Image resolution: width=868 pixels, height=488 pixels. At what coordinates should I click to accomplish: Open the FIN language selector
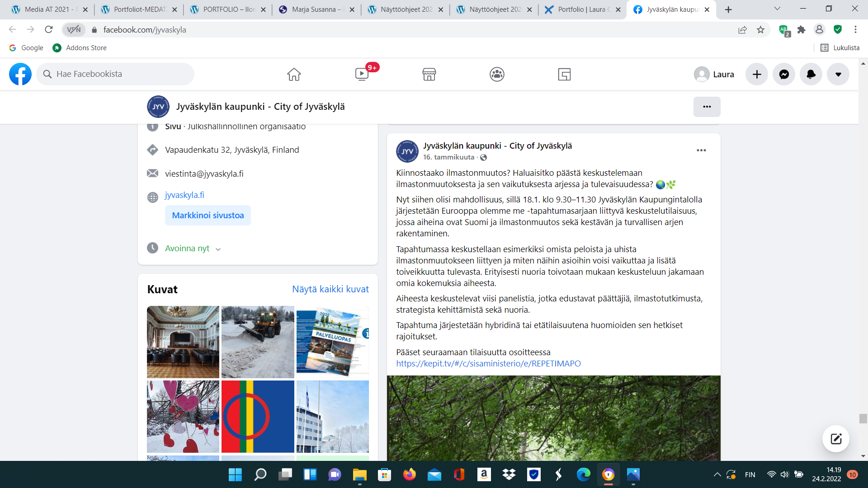[x=750, y=474]
